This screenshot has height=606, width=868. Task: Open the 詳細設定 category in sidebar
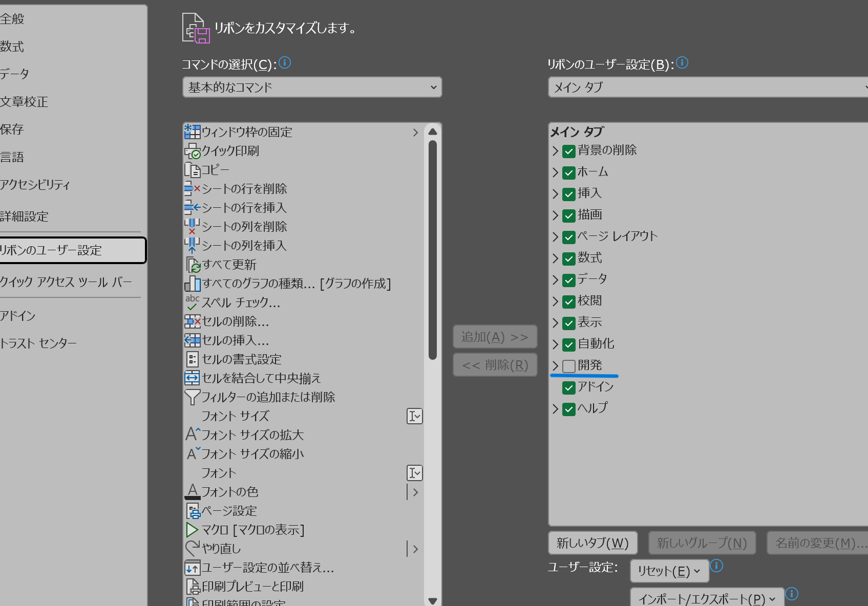[25, 217]
